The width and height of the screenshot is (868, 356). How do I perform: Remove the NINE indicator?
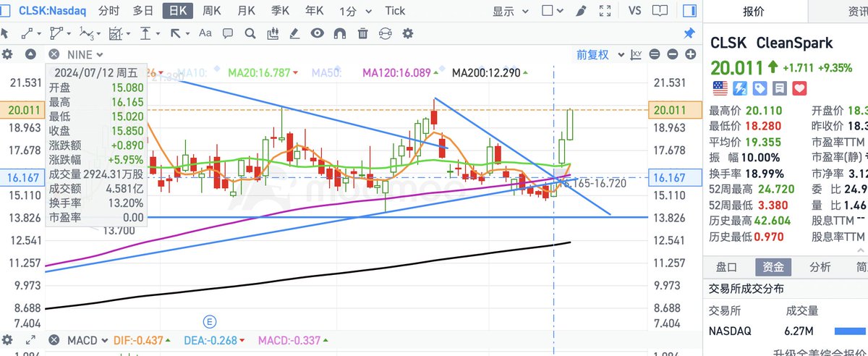pyautogui.click(x=54, y=54)
